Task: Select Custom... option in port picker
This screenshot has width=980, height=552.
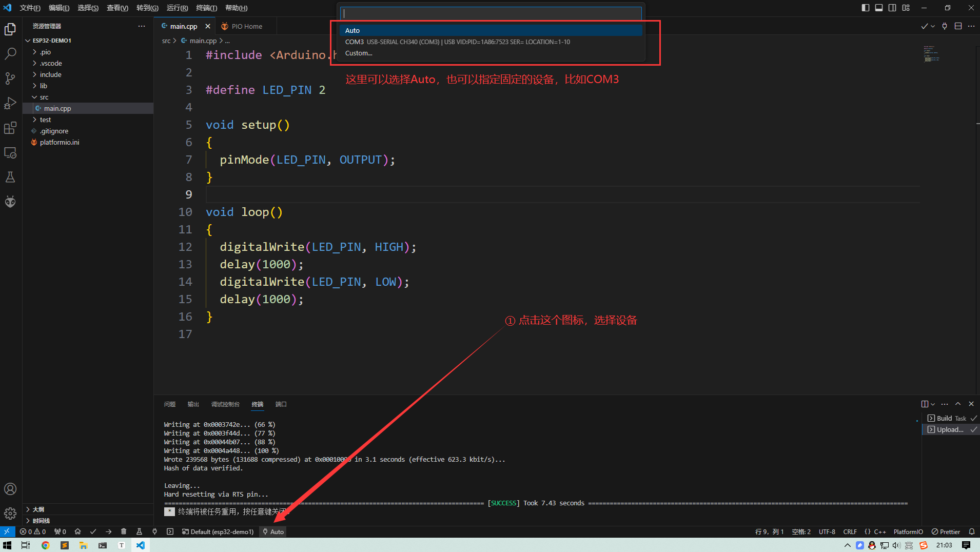Action: (x=491, y=53)
